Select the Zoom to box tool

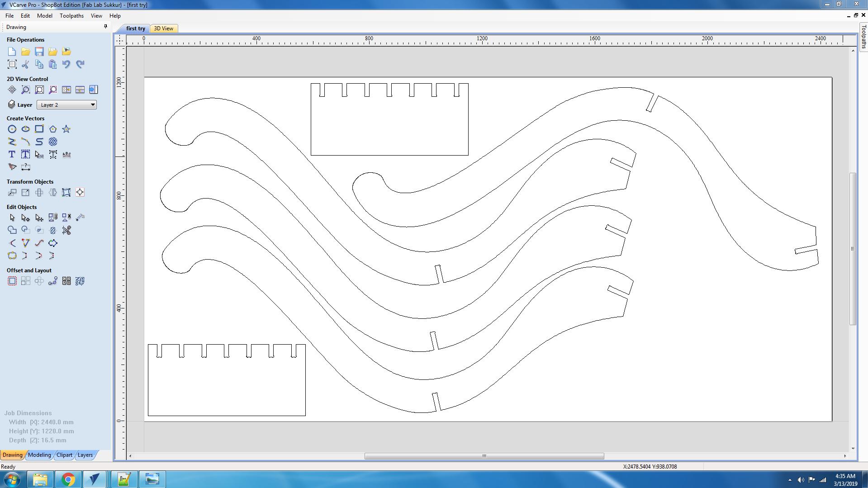(26, 90)
